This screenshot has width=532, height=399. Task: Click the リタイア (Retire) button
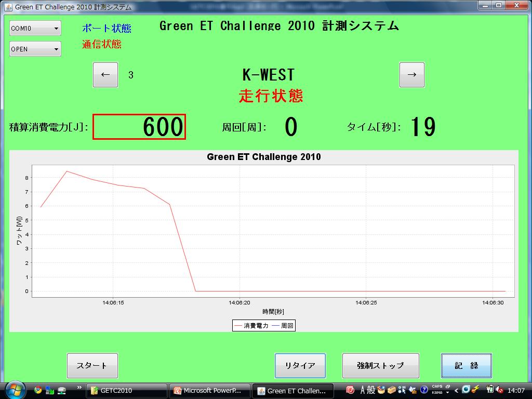[300, 366]
